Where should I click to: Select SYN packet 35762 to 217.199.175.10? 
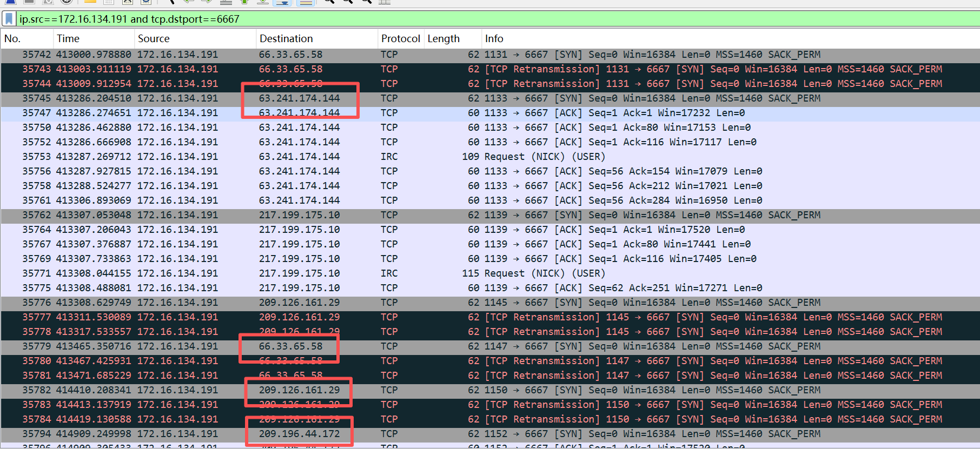coord(490,215)
